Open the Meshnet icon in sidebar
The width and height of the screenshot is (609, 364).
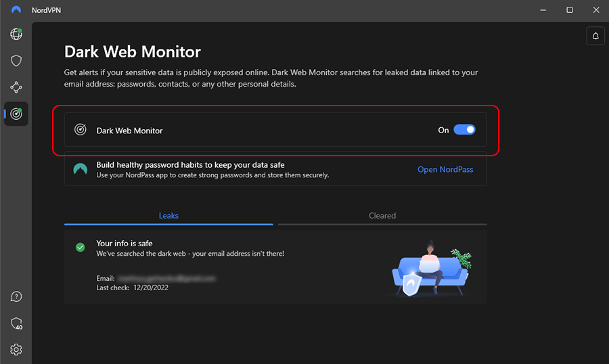16,87
